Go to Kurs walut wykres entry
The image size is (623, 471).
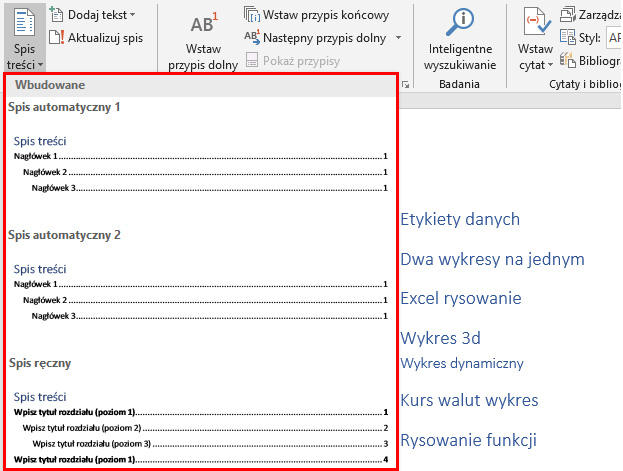pos(469,401)
